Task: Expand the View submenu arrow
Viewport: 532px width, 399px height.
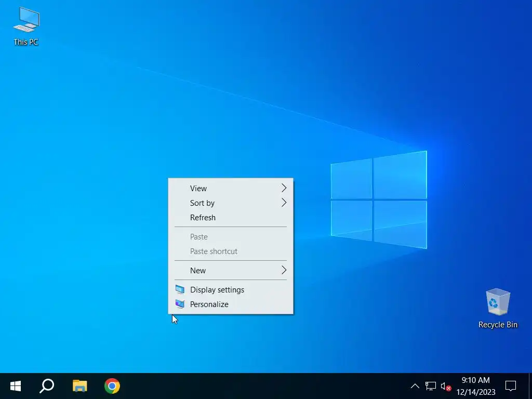Action: [x=284, y=188]
